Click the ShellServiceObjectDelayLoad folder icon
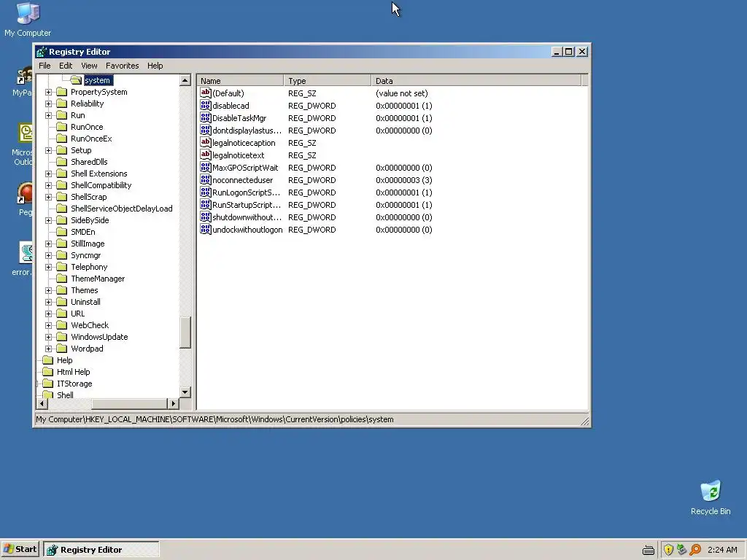Viewport: 747px width, 560px height. pyautogui.click(x=62, y=209)
